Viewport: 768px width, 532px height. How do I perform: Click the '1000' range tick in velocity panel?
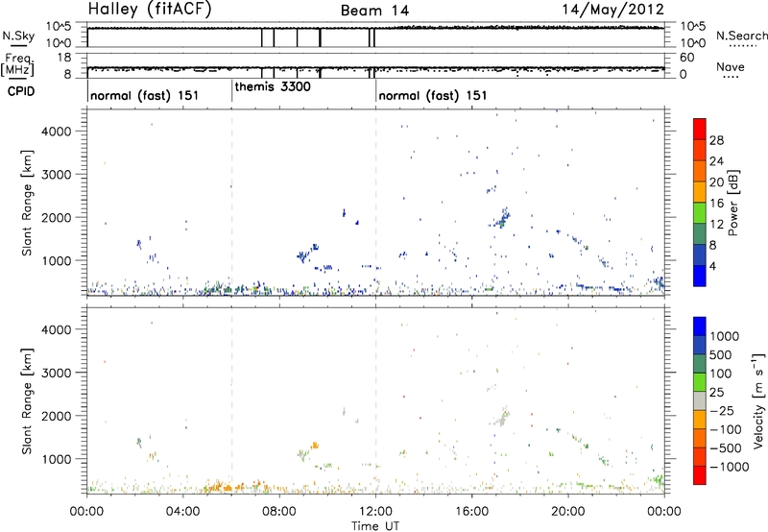(x=56, y=459)
